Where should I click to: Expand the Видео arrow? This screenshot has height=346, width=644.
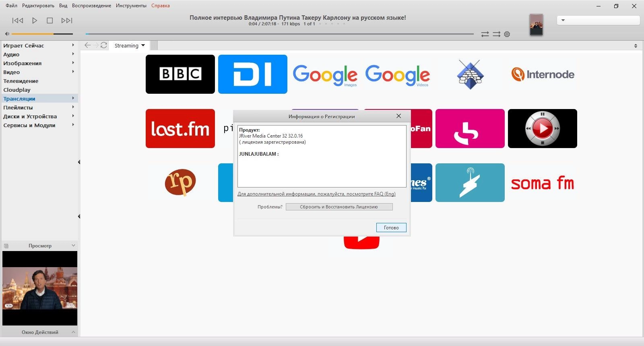click(x=73, y=72)
